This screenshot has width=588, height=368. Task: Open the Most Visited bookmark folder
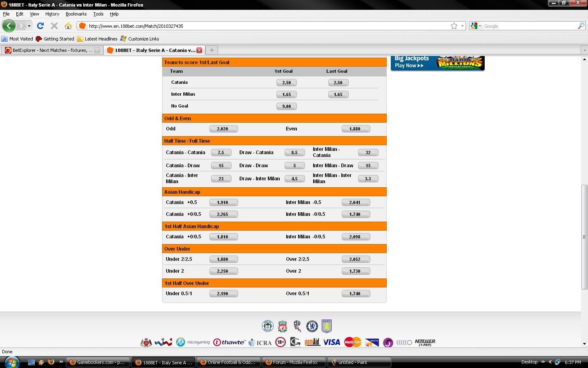click(x=17, y=39)
